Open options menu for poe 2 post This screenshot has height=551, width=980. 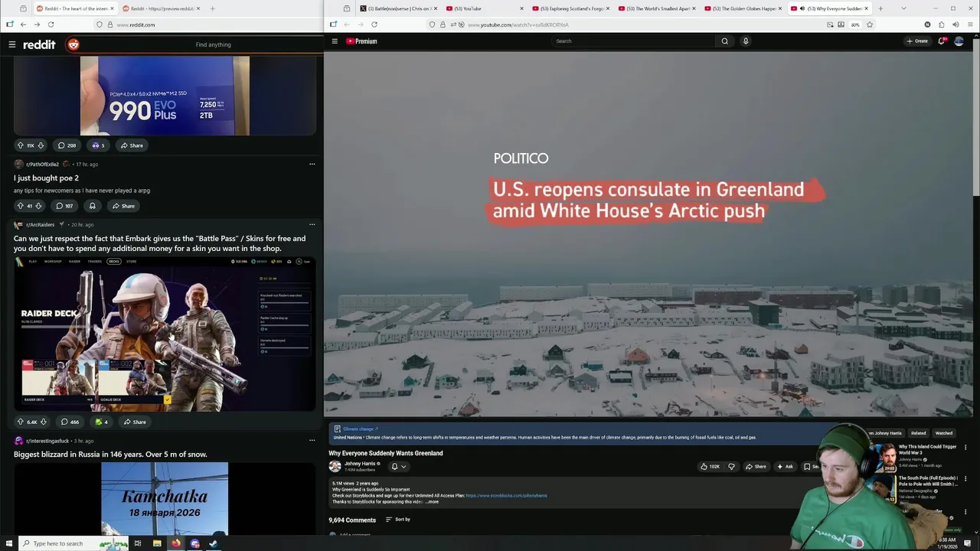[312, 164]
